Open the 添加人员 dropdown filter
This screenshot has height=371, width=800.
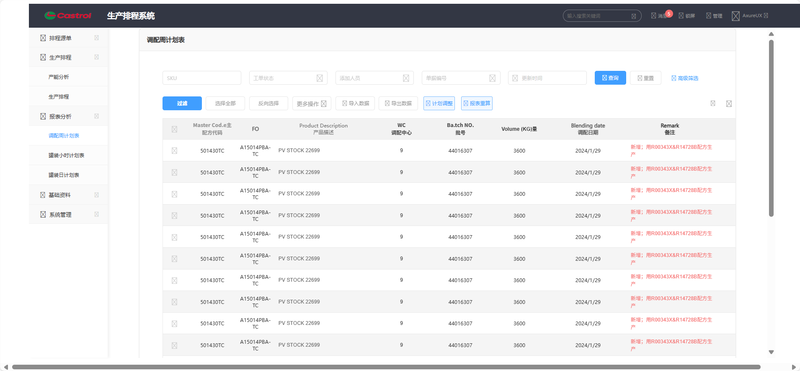(374, 78)
